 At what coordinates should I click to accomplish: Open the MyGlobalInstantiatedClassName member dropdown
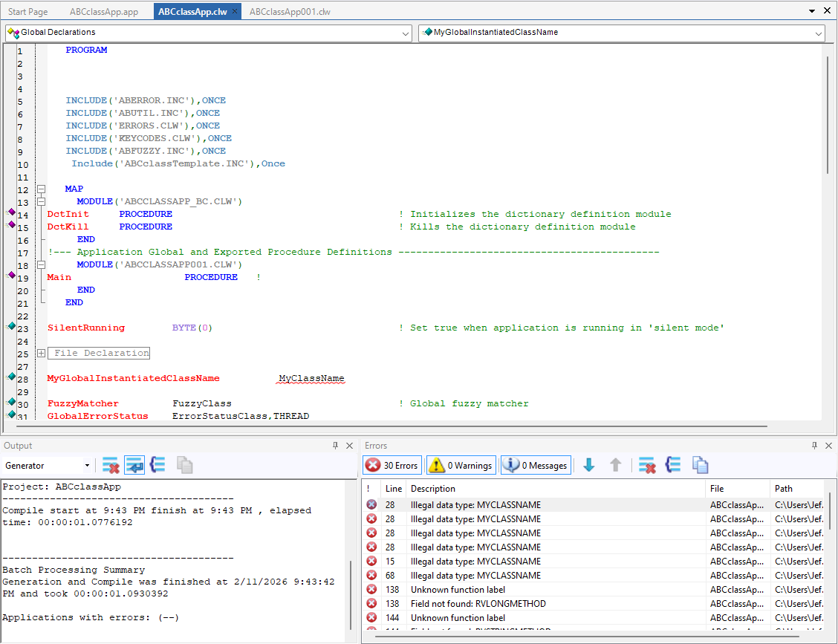[x=819, y=33]
